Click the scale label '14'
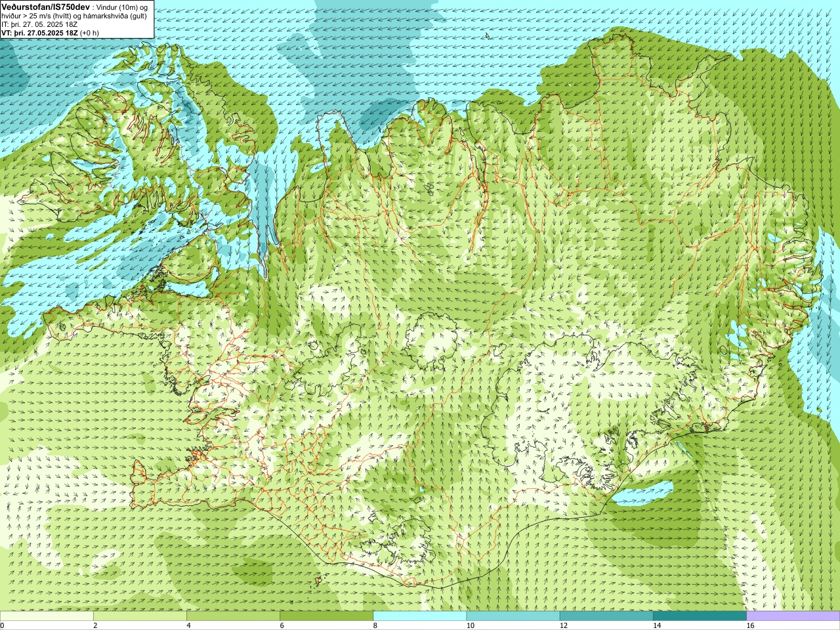This screenshot has height=630, width=840. [x=656, y=625]
